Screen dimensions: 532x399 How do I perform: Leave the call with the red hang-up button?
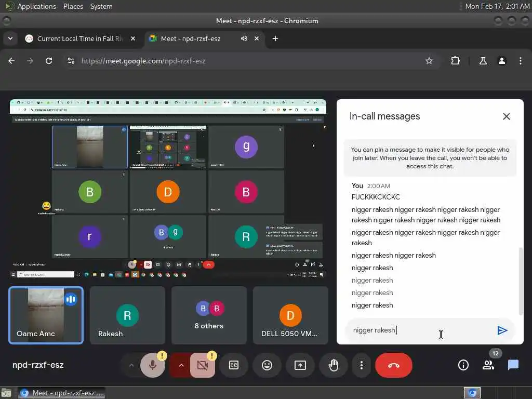click(394, 365)
